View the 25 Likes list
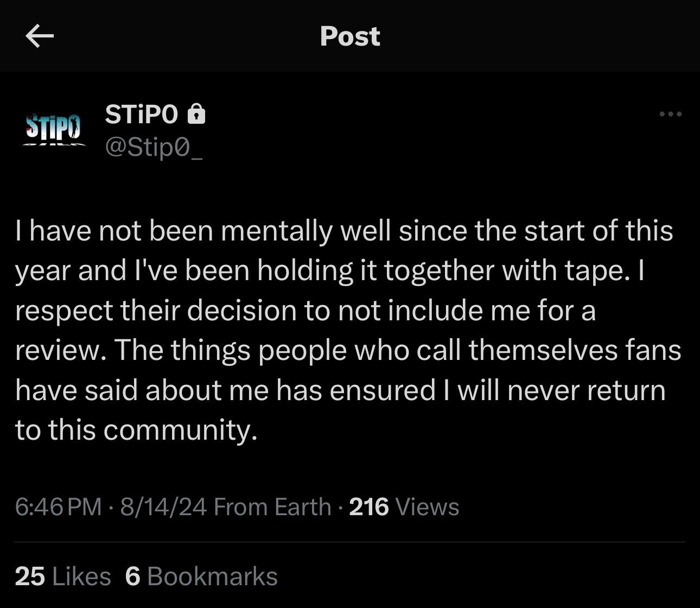 coord(63,576)
